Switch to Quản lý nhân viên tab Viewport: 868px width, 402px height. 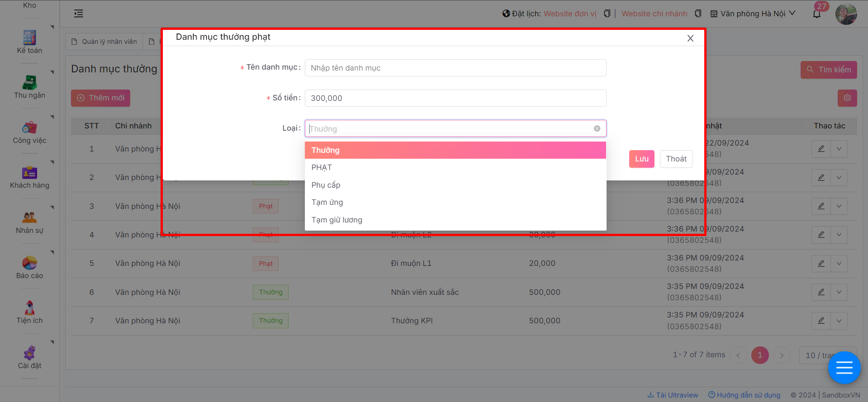tap(104, 42)
